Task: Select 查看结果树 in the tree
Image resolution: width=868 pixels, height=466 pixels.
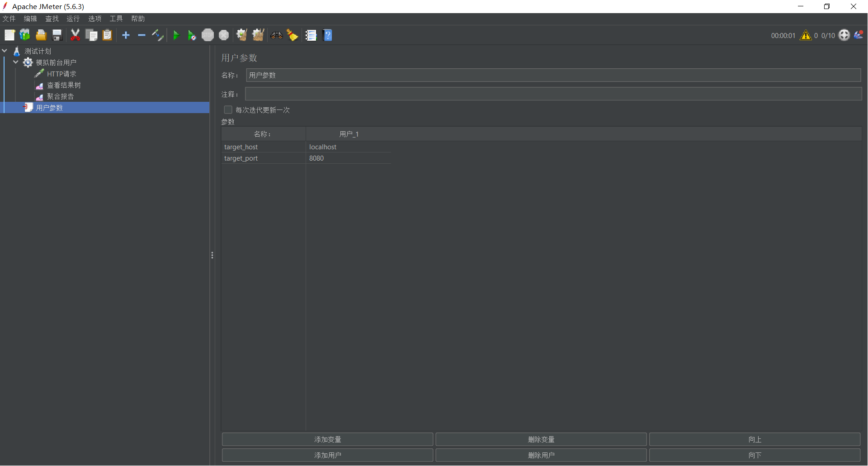Action: click(x=64, y=85)
